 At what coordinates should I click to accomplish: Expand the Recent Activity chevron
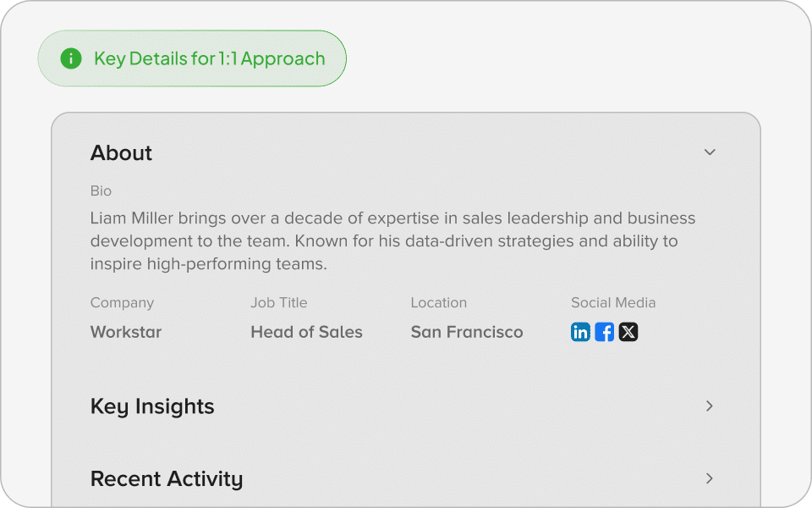pyautogui.click(x=710, y=478)
